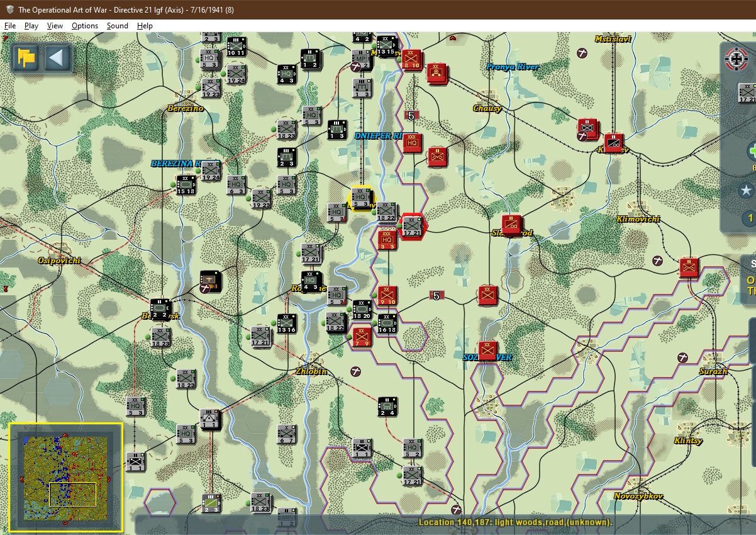Select the red unit south of Klimovichi
Viewport: 756px width, 535px height.
pos(689,267)
